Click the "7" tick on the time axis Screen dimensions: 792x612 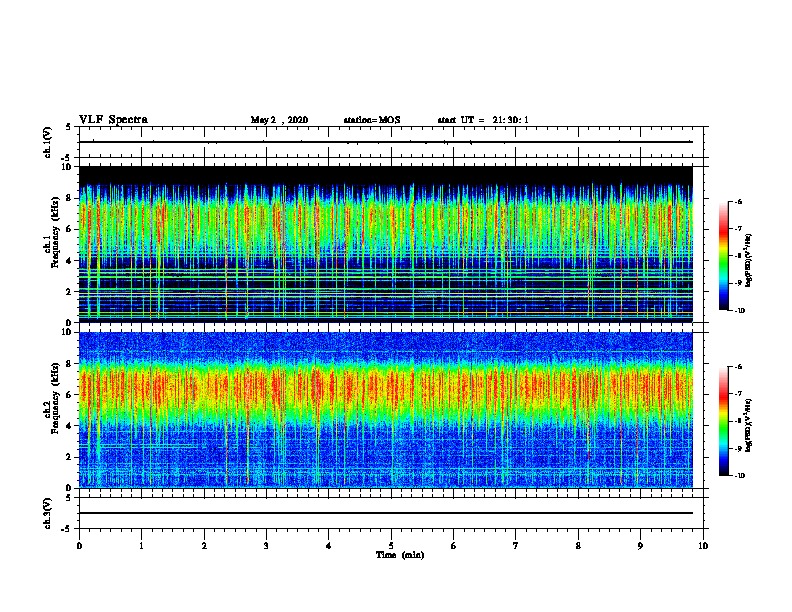(516, 546)
